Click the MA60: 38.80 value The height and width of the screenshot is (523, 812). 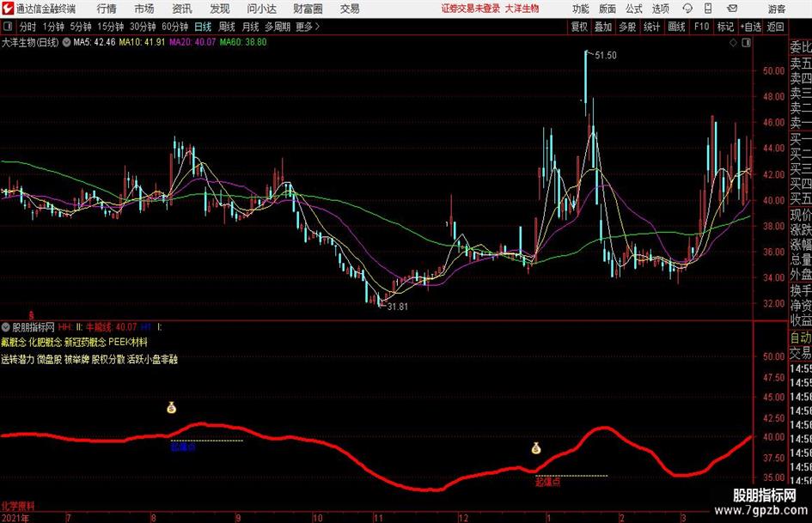click(243, 42)
